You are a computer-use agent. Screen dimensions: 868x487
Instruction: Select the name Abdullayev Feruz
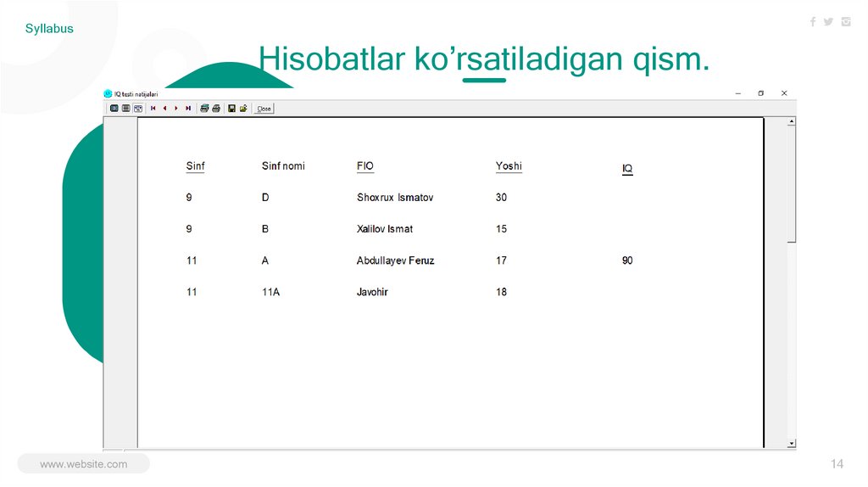tap(395, 261)
